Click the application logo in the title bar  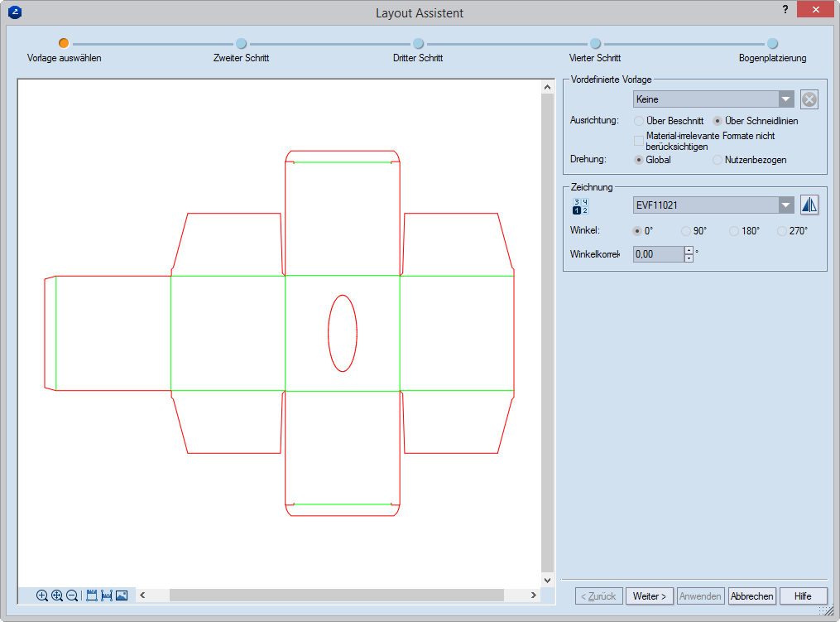point(15,12)
